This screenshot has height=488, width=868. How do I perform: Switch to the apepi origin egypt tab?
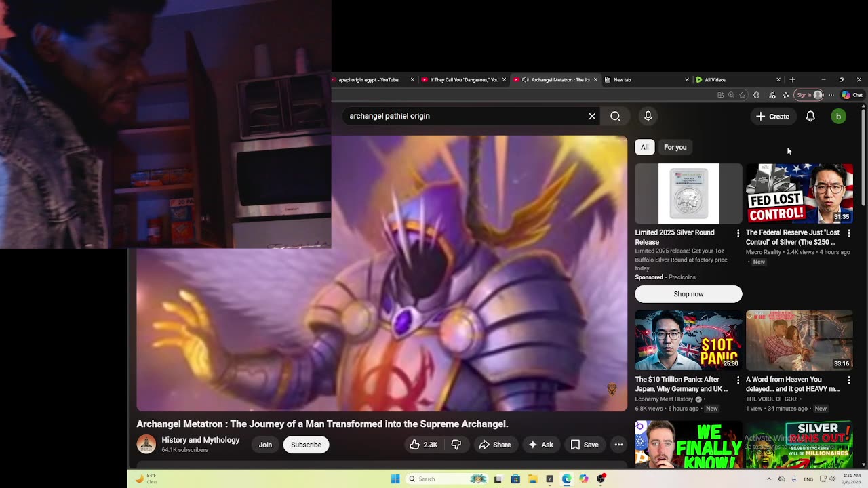[x=368, y=80]
